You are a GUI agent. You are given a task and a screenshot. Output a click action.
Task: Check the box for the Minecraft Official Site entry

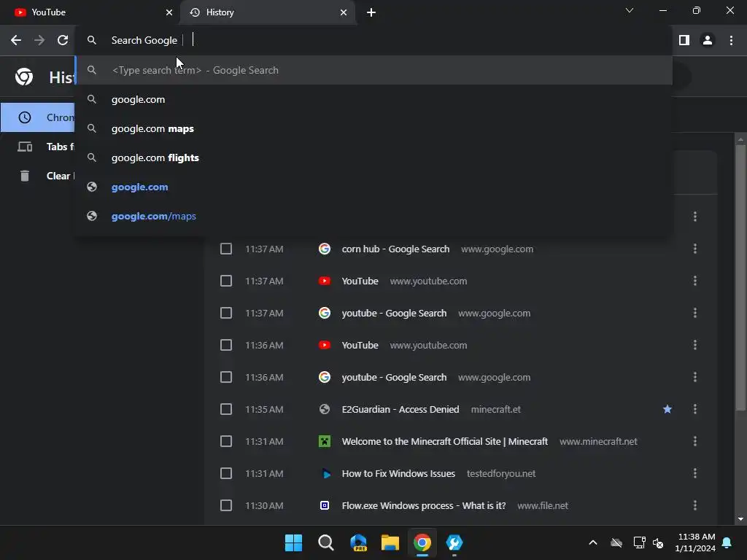click(226, 441)
